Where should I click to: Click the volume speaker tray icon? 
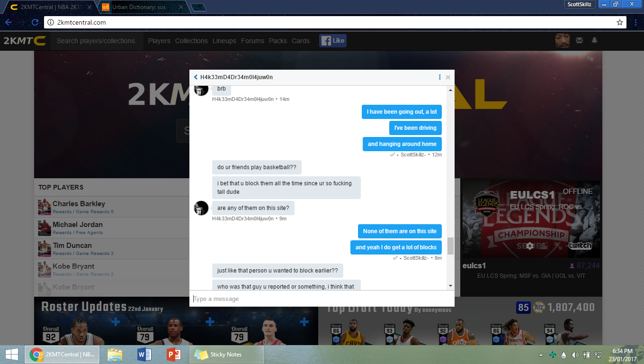click(575, 355)
